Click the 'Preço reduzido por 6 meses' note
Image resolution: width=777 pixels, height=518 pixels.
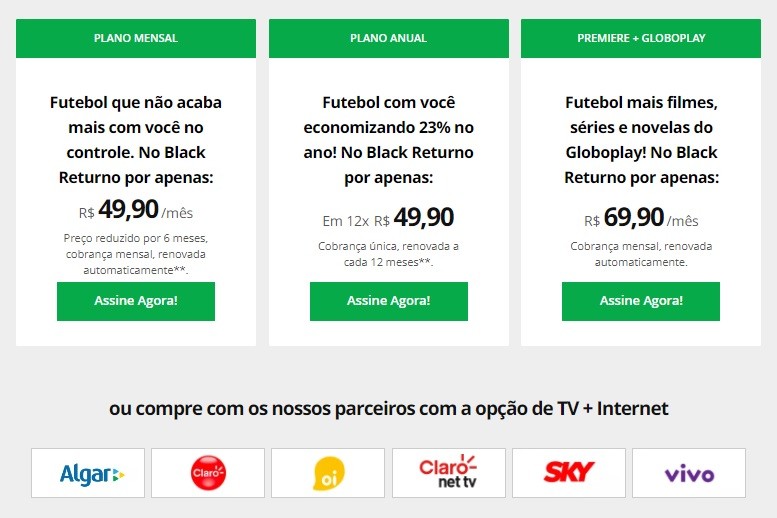(136, 254)
